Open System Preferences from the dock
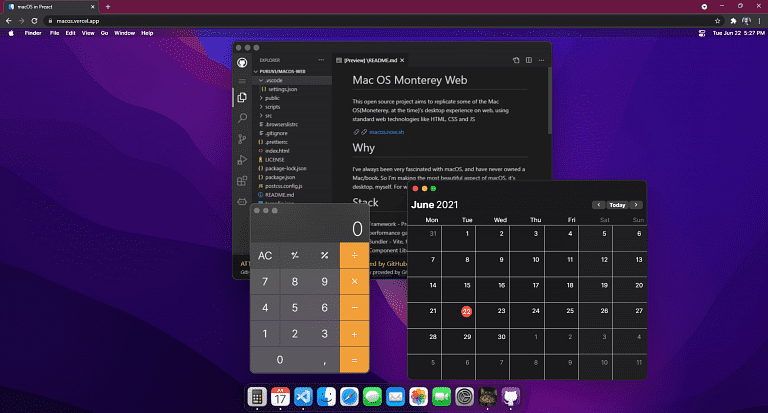This screenshot has height=413, width=768. [x=464, y=396]
